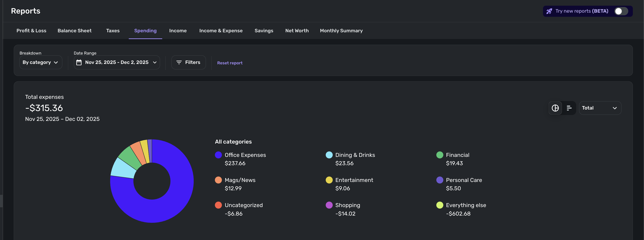The width and height of the screenshot is (644, 240).
Task: Switch to bar chart view icon
Action: click(x=569, y=108)
